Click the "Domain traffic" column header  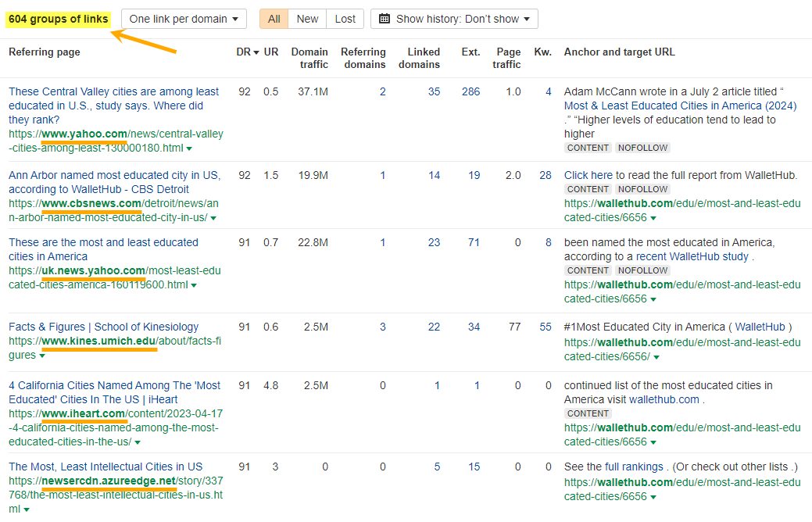(x=309, y=58)
